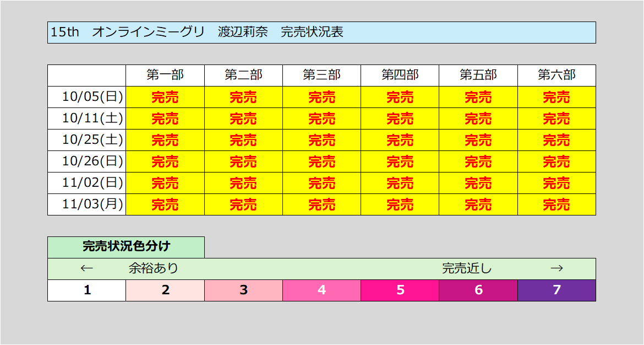Select the 第二部 column header
Viewport: 644px width, 345px height.
(243, 76)
